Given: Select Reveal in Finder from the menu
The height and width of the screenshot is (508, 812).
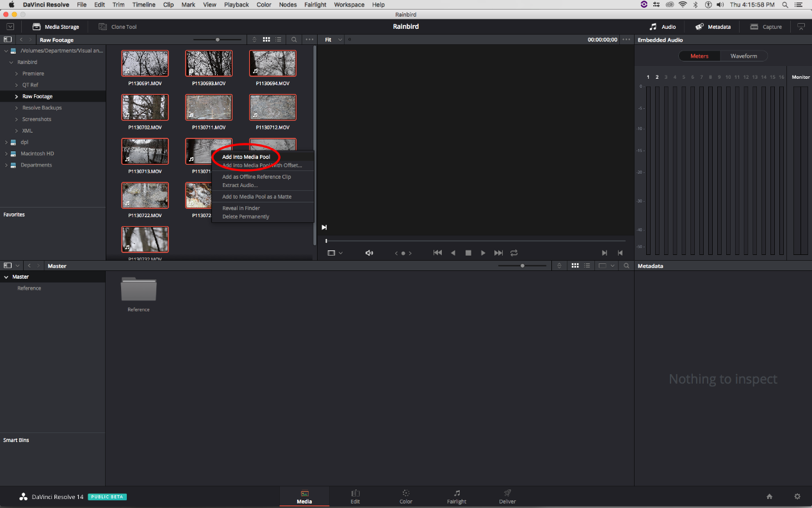Looking at the screenshot, I should [242, 208].
